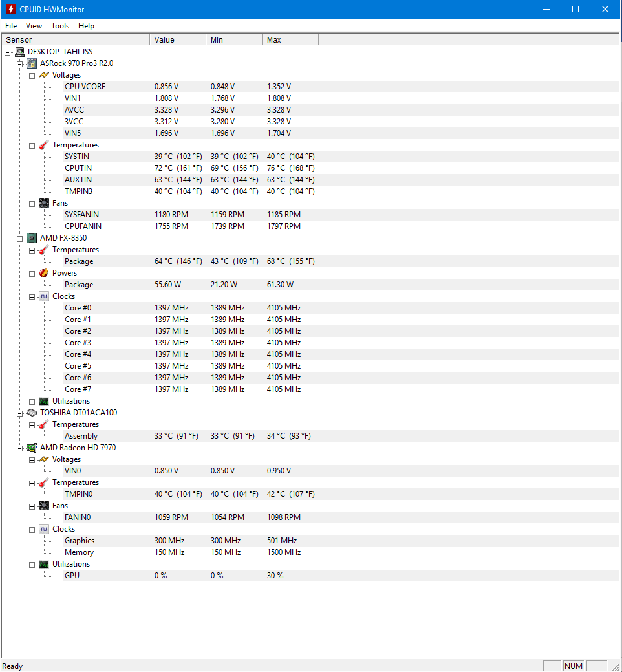This screenshot has height=672, width=622.
Task: Click the motherboard Temperatures thermometer icon
Action: tap(44, 145)
